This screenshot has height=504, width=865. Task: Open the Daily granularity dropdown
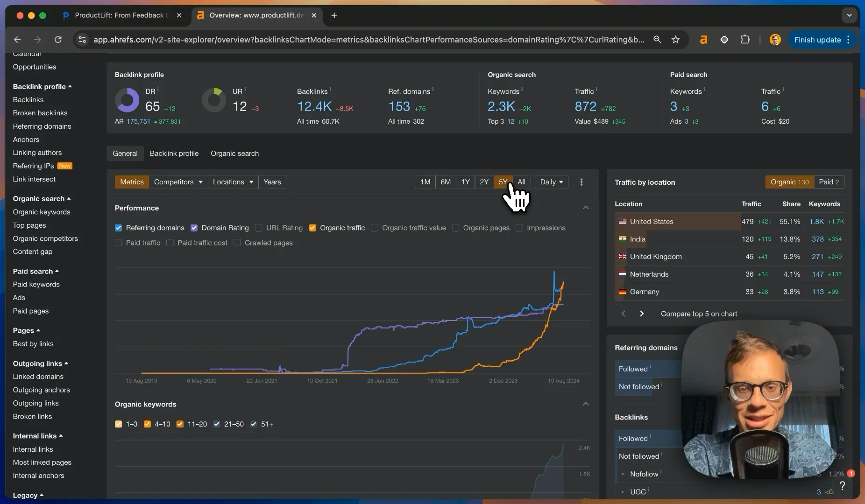tap(551, 182)
